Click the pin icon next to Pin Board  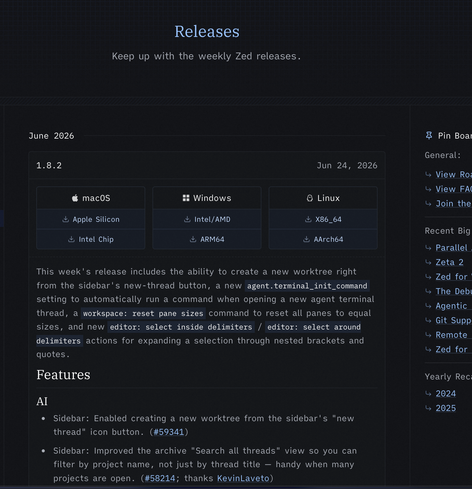click(x=429, y=135)
